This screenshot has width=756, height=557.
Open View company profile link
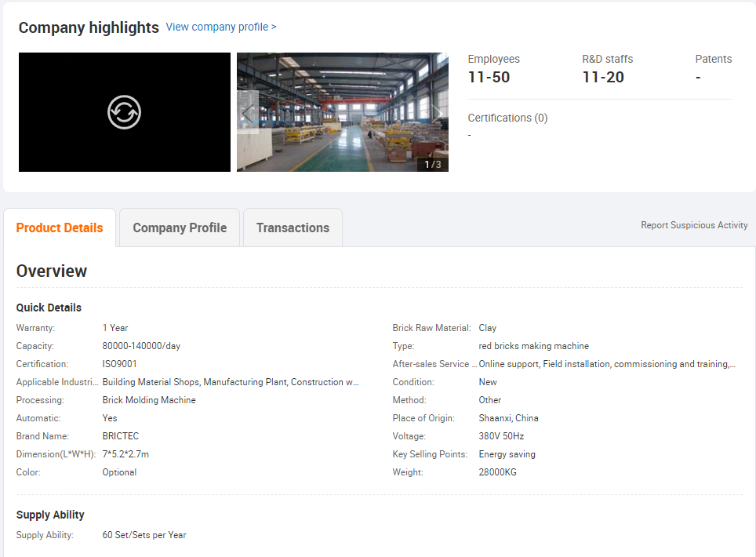click(x=221, y=27)
